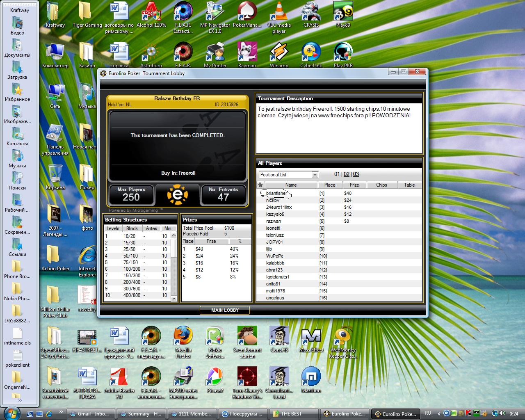
Task: Open the Документы sidebar link
Action: (x=17, y=48)
